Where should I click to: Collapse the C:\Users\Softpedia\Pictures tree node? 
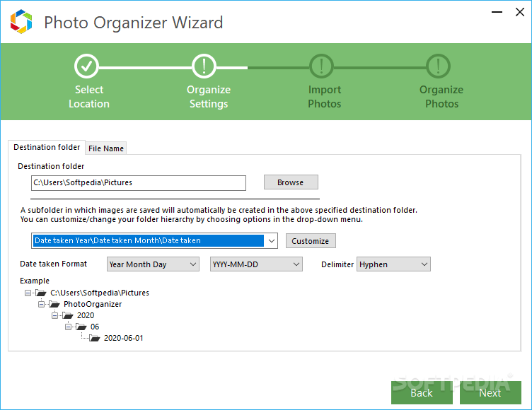(28, 293)
